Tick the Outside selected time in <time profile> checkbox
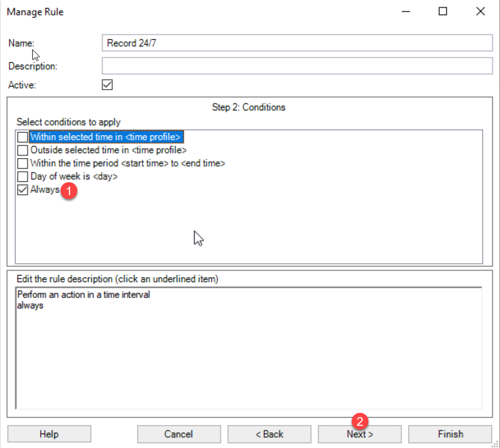The width and height of the screenshot is (500, 448). 23,150
